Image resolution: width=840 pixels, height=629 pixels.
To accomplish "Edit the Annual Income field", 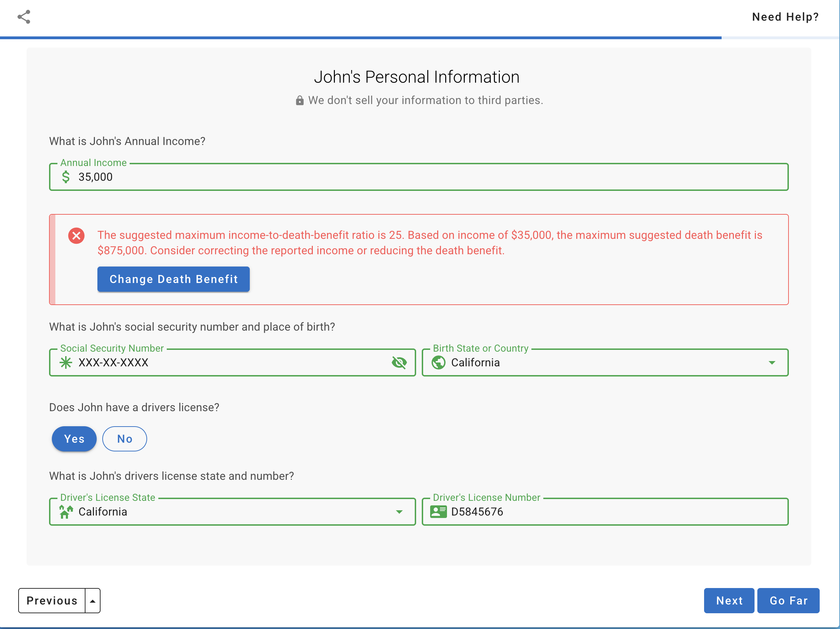I will pos(419,177).
